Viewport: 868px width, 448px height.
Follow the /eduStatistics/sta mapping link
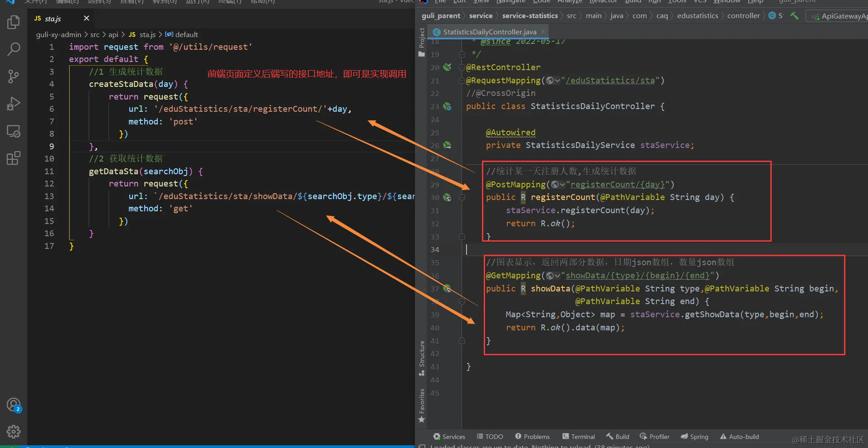point(610,81)
